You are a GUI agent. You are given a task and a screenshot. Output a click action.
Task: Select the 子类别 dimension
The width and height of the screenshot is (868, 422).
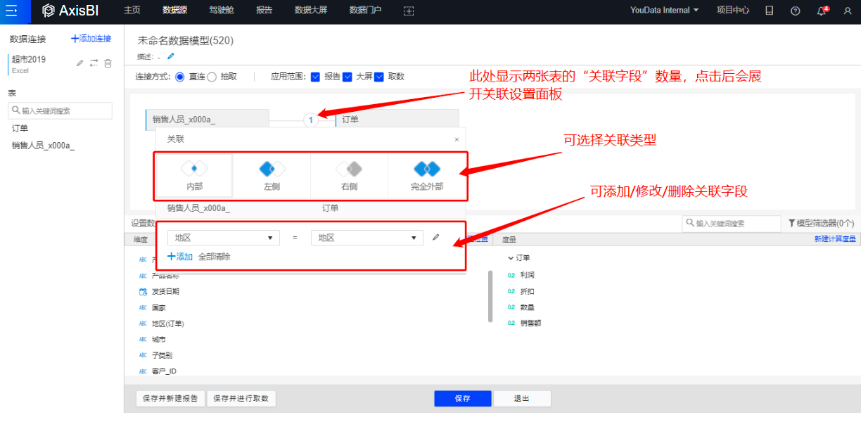(x=162, y=355)
